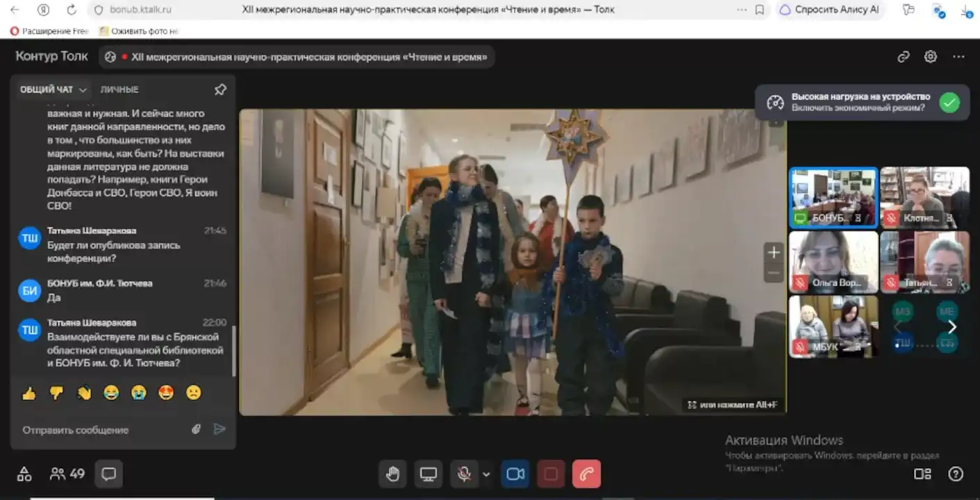Send crying emoji reaction

click(x=139, y=393)
